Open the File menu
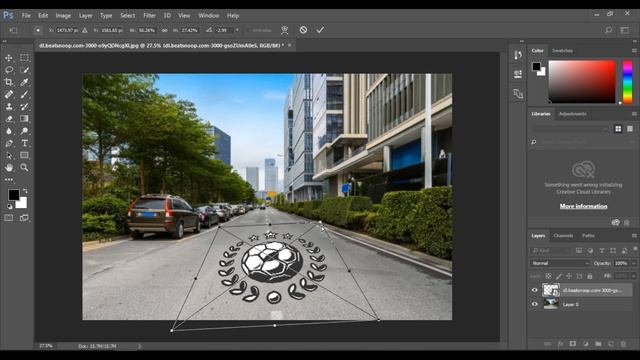640x360 pixels. [26, 16]
